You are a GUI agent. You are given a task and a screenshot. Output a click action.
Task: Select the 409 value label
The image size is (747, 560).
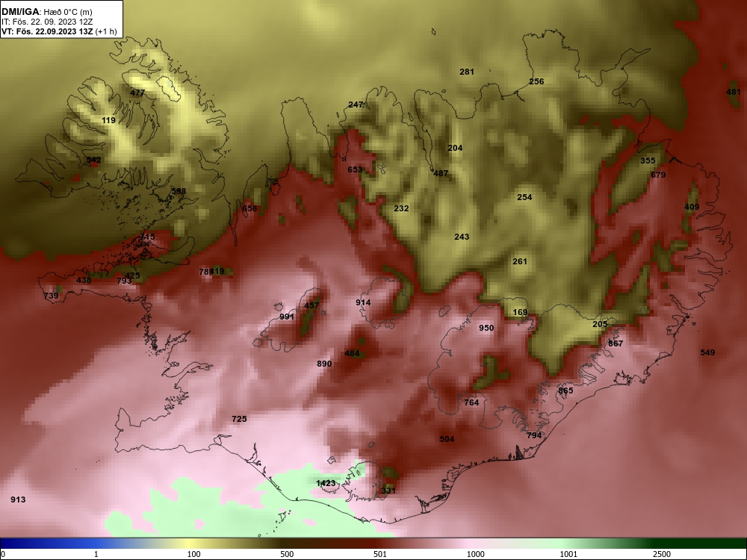point(692,207)
